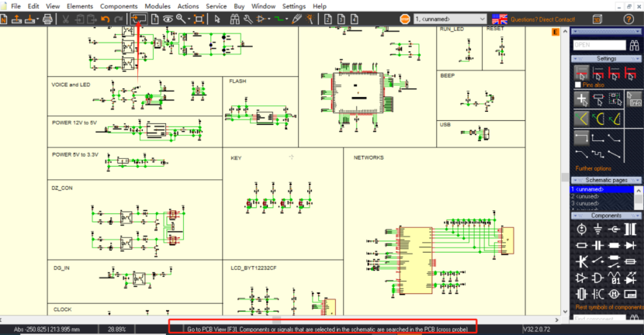Select the transformer symbol component

coord(631,229)
